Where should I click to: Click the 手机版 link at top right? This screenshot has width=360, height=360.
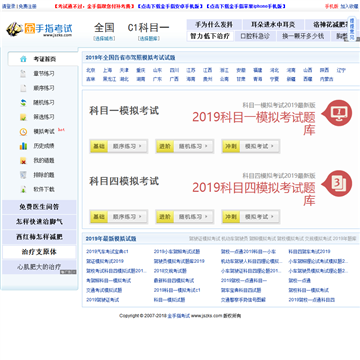pos(331,6)
